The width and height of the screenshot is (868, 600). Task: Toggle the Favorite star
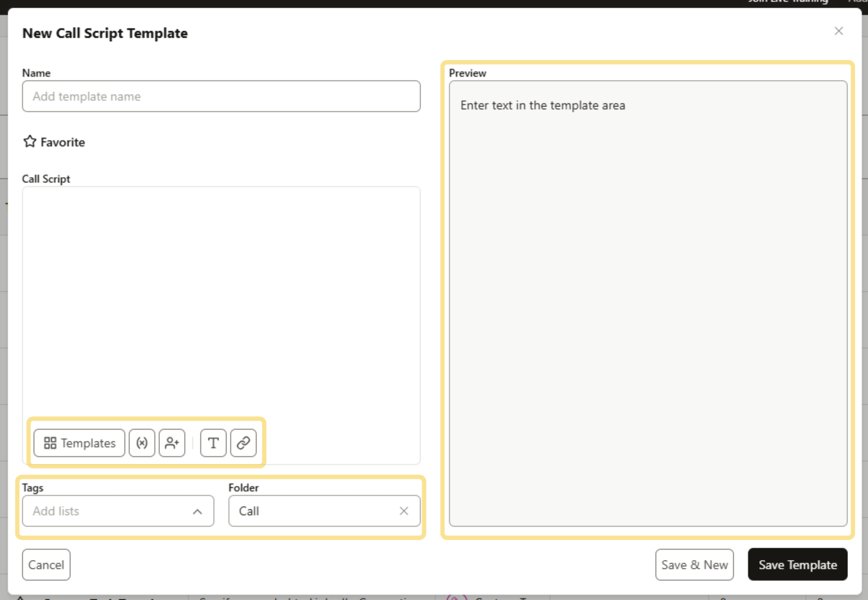[29, 141]
